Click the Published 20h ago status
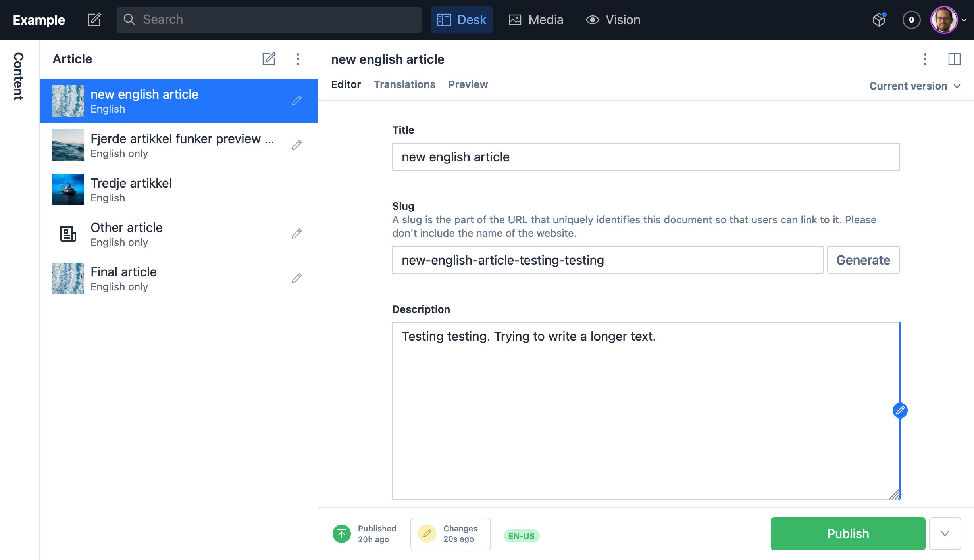The width and height of the screenshot is (974, 560). click(365, 534)
